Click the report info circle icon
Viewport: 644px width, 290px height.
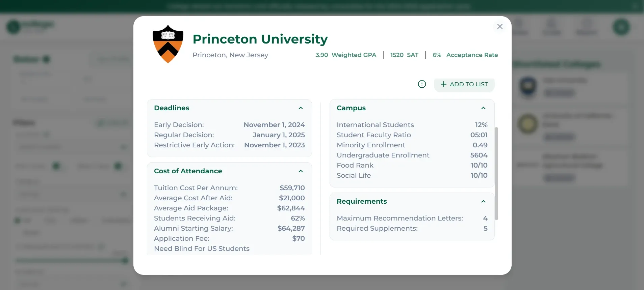coord(422,84)
